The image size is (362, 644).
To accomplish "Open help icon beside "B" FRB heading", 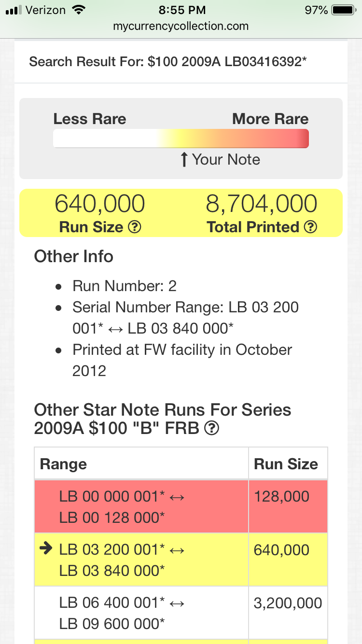I will (211, 428).
